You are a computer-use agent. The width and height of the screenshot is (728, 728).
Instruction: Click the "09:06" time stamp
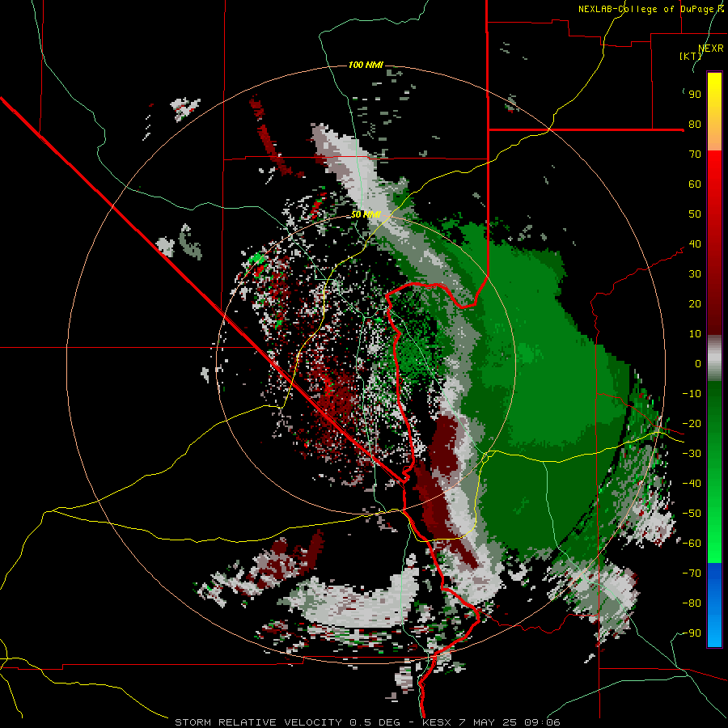pyautogui.click(x=541, y=722)
